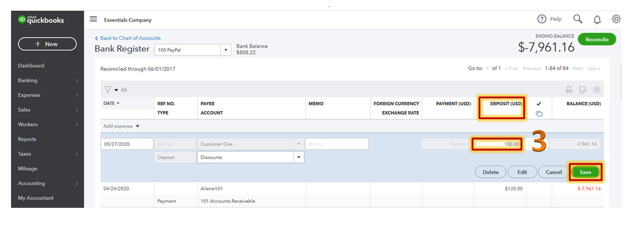
Task: Click the Ailene101 payee cell
Action: click(x=211, y=189)
